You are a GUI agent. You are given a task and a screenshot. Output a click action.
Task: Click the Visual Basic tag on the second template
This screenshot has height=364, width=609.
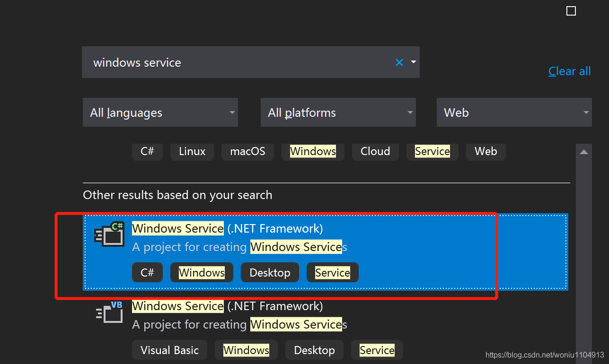point(169,350)
